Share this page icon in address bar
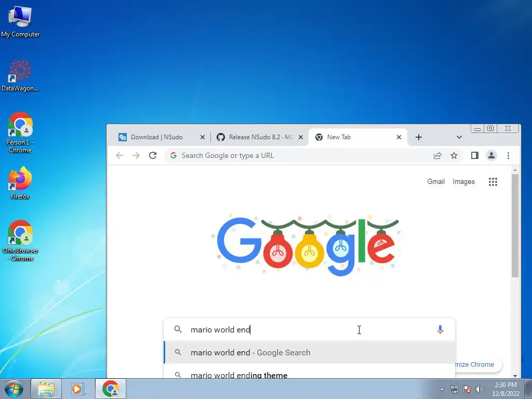The image size is (532, 399). click(x=437, y=155)
